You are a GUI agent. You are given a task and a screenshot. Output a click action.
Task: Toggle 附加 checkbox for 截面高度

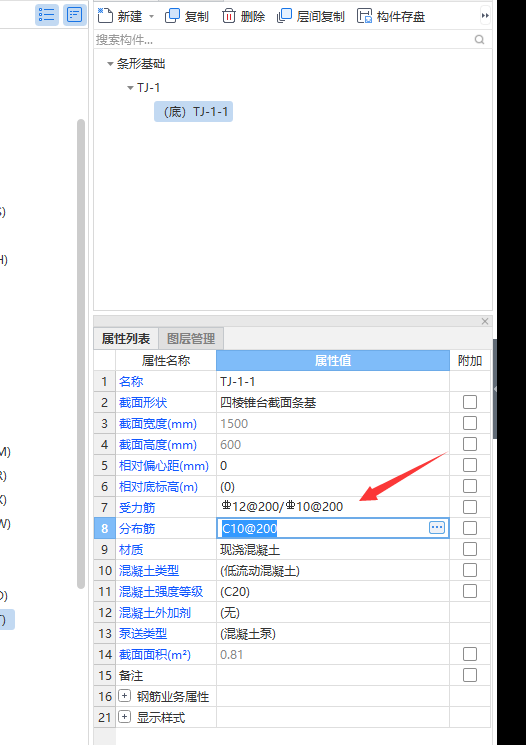(x=469, y=444)
